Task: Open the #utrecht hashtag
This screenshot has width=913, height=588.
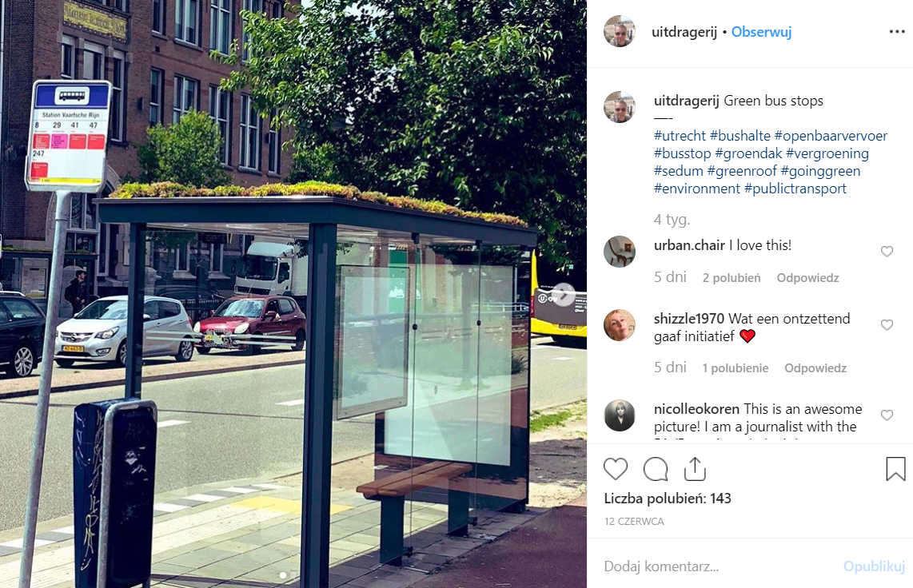Action: (680, 136)
